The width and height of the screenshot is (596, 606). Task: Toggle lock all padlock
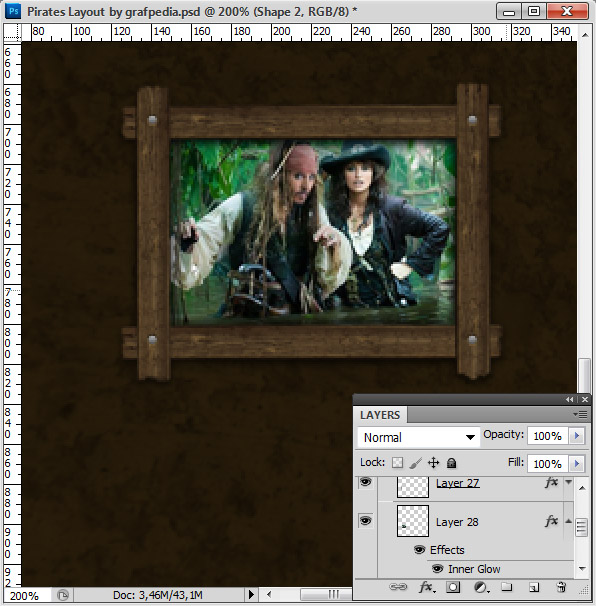(451, 463)
